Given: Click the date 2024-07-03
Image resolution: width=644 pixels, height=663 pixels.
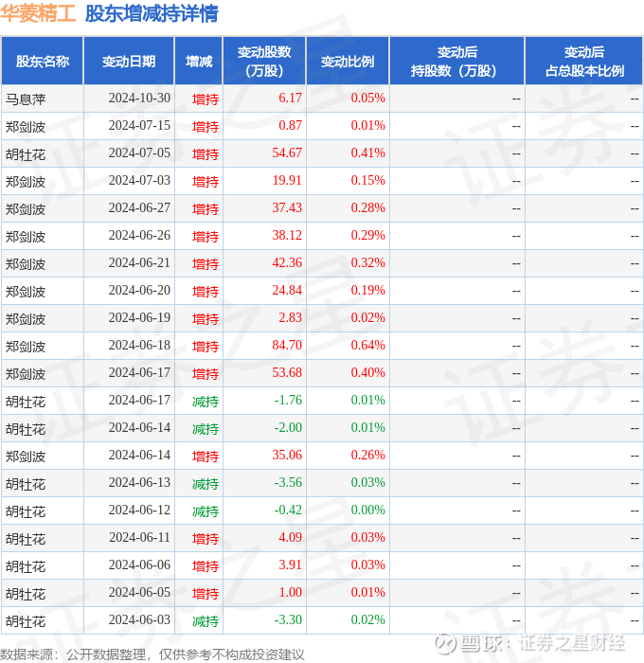Looking at the screenshot, I should click(x=139, y=181).
